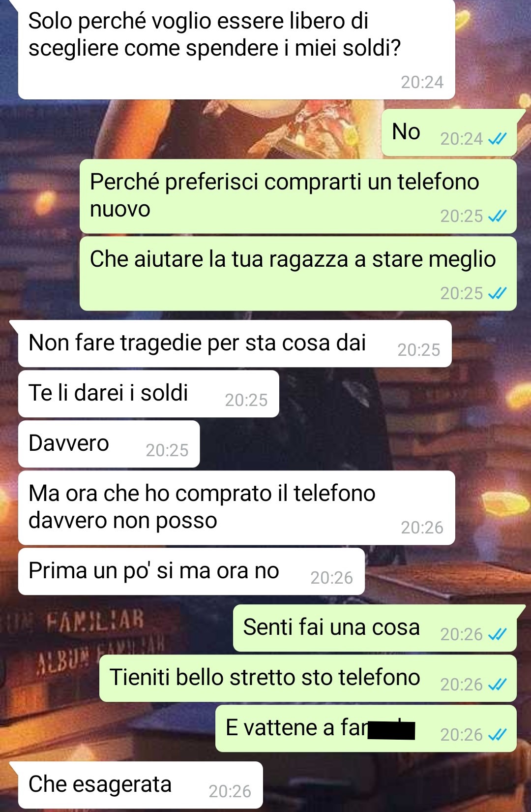Tap the ticks on 'Perché preferisci comprarti' message
531x812 pixels.
tap(497, 217)
